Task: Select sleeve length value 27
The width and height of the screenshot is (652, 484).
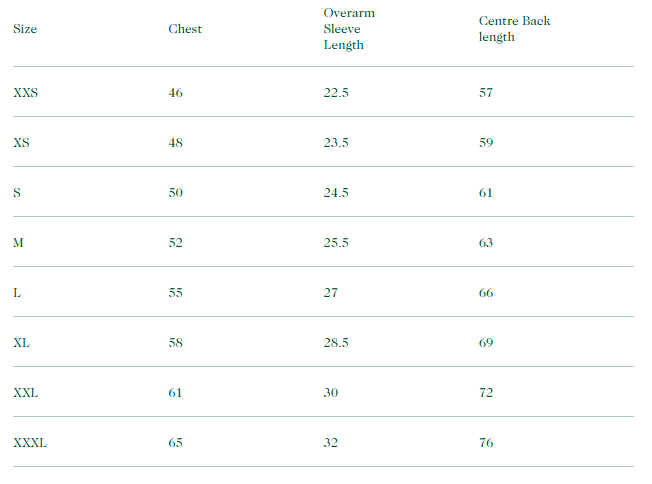Action: coord(331,293)
